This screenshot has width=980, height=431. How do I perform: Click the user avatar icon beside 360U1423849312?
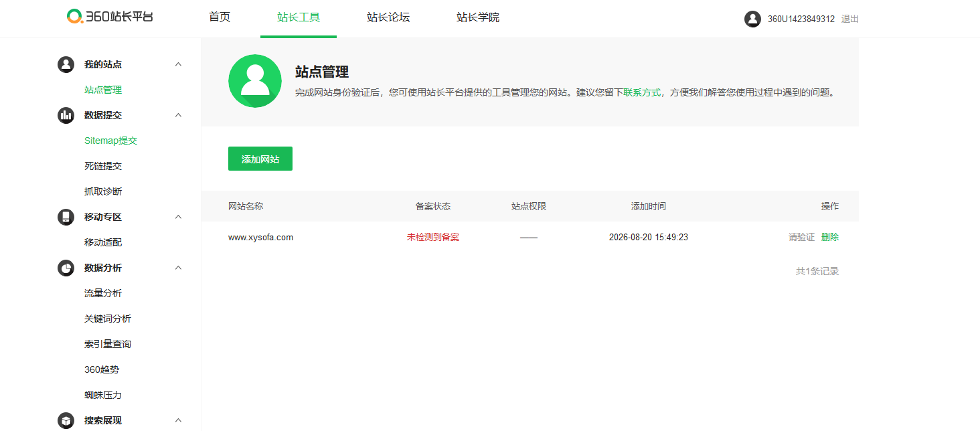click(752, 19)
